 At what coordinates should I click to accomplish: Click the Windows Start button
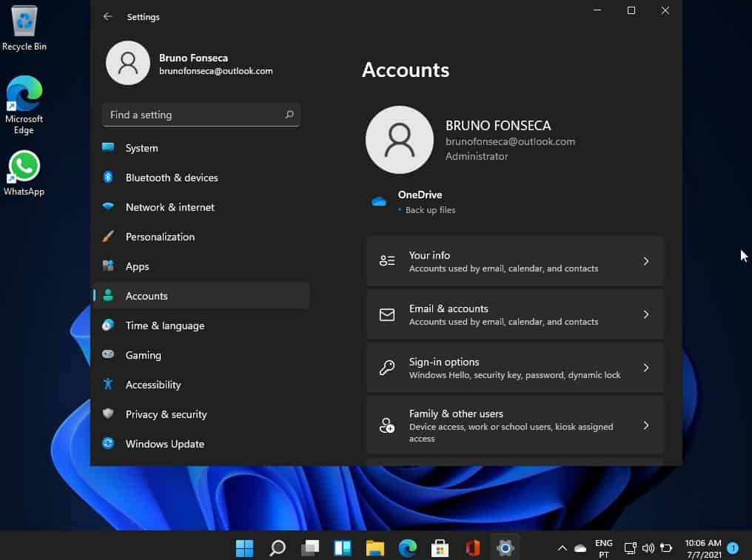pyautogui.click(x=244, y=548)
